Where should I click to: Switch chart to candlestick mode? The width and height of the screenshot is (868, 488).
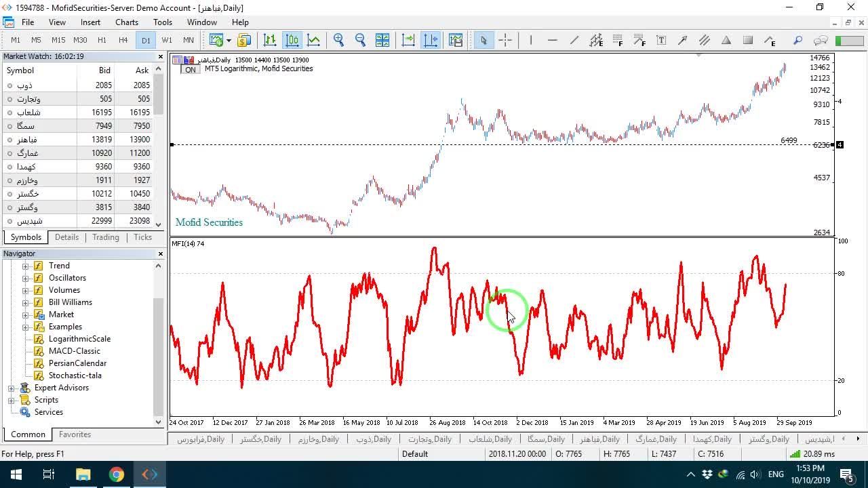point(292,40)
